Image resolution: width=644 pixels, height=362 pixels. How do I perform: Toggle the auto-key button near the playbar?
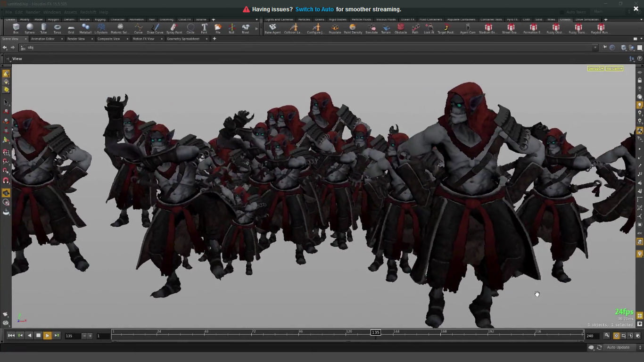coord(607,336)
